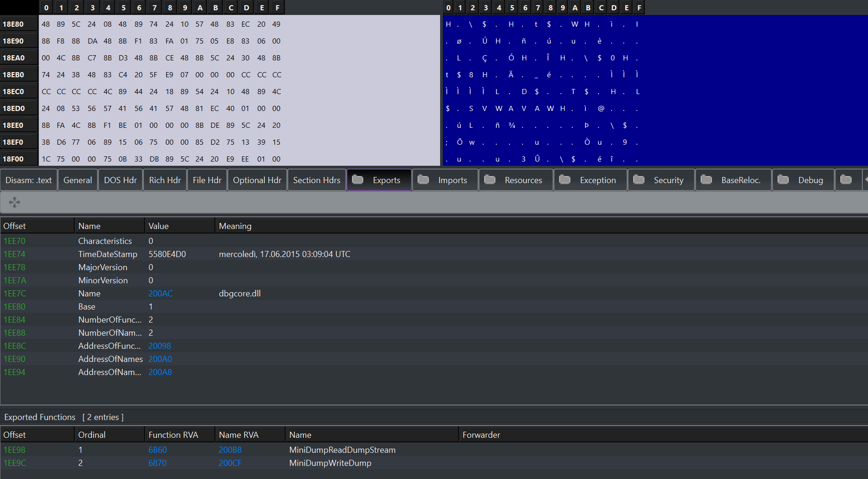
Task: Click the Ordinal column header
Action: tap(110, 435)
